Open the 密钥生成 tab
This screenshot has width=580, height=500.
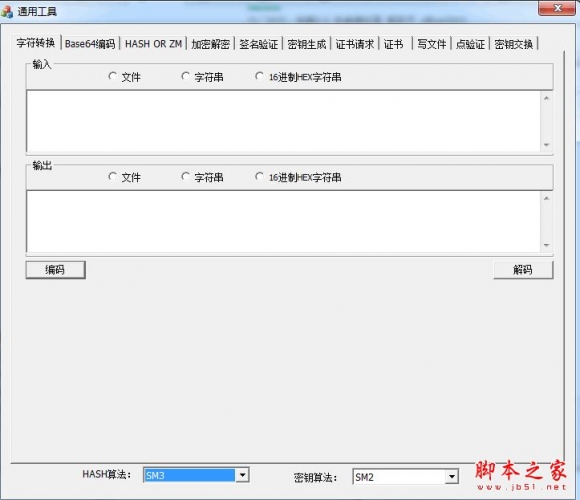(x=307, y=44)
